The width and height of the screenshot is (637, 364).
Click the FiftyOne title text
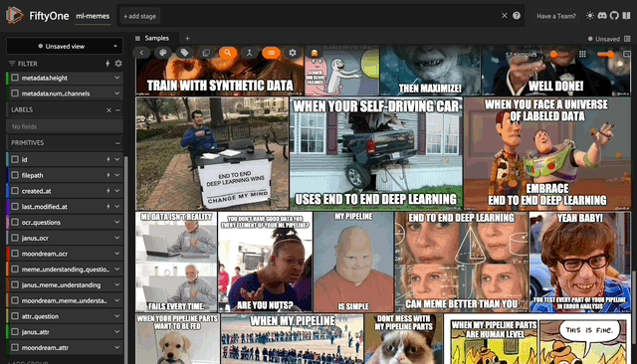(x=49, y=16)
